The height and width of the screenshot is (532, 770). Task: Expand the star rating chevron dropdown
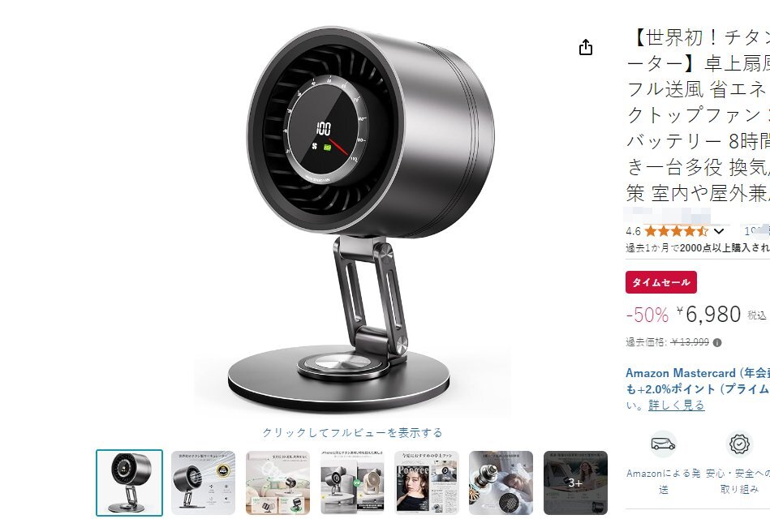[x=719, y=231]
